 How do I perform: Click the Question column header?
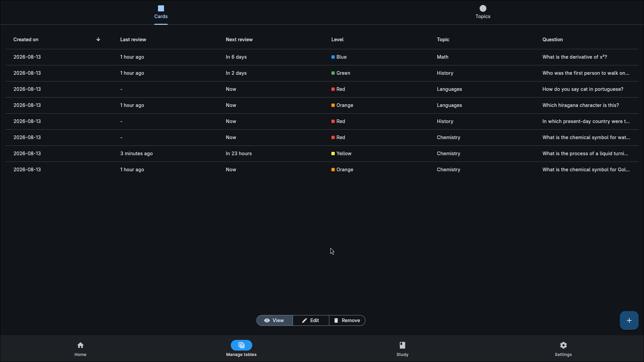click(552, 40)
